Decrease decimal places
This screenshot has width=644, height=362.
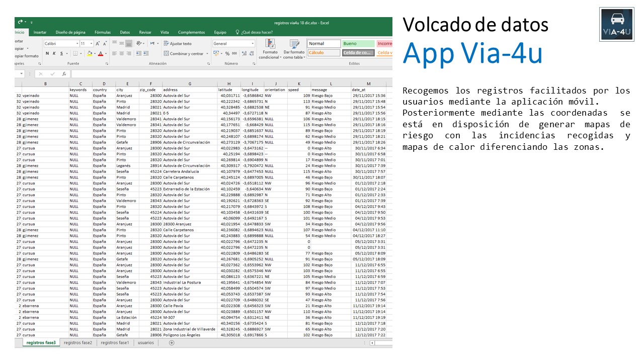tap(251, 54)
